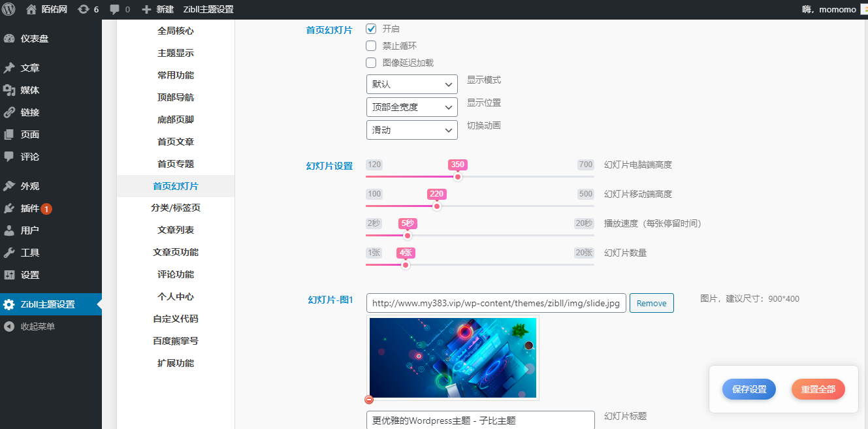
Task: Open the Zibll主题设置 gear icon
Action: [x=16, y=304]
